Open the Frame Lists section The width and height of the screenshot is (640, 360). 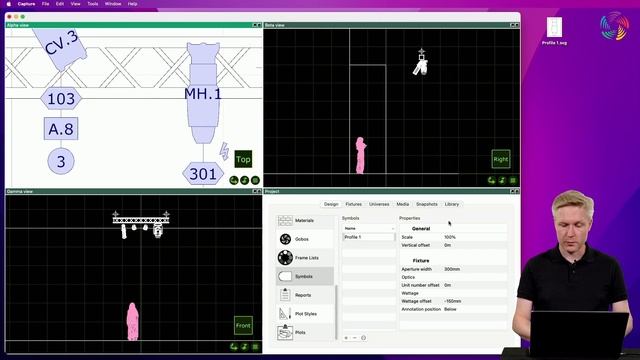[x=304, y=258]
